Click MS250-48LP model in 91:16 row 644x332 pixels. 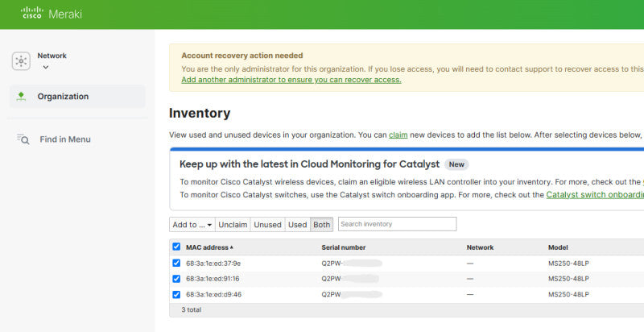click(568, 279)
